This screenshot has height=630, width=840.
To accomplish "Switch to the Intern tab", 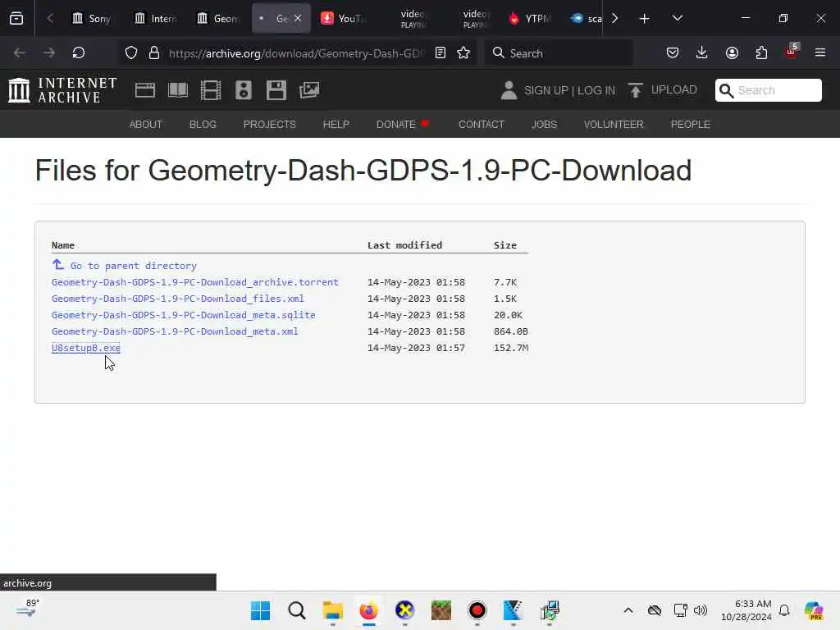I will [x=155, y=19].
